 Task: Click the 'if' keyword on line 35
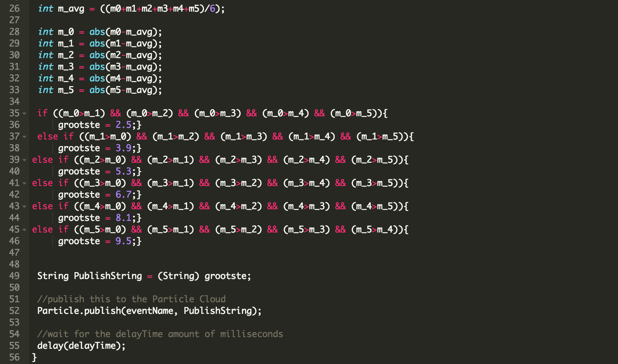click(x=43, y=113)
